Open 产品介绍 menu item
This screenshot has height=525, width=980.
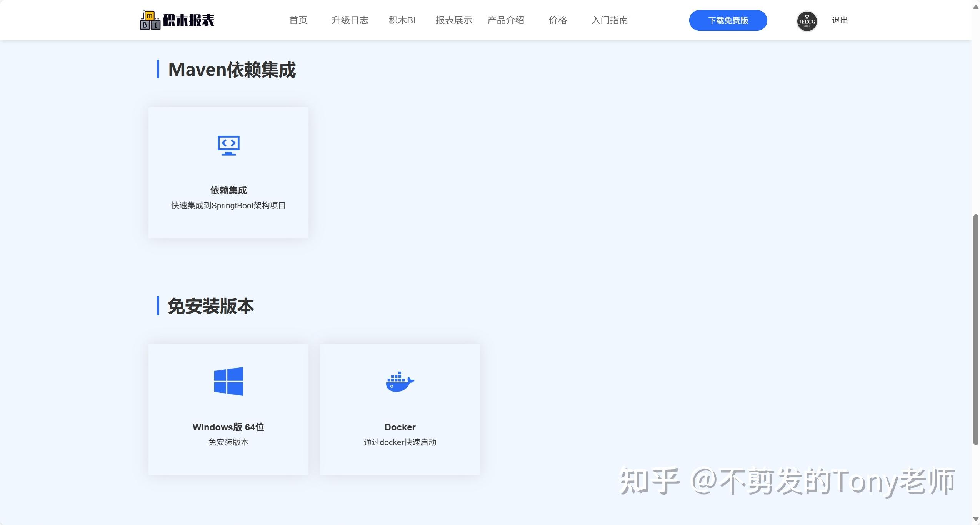point(506,20)
